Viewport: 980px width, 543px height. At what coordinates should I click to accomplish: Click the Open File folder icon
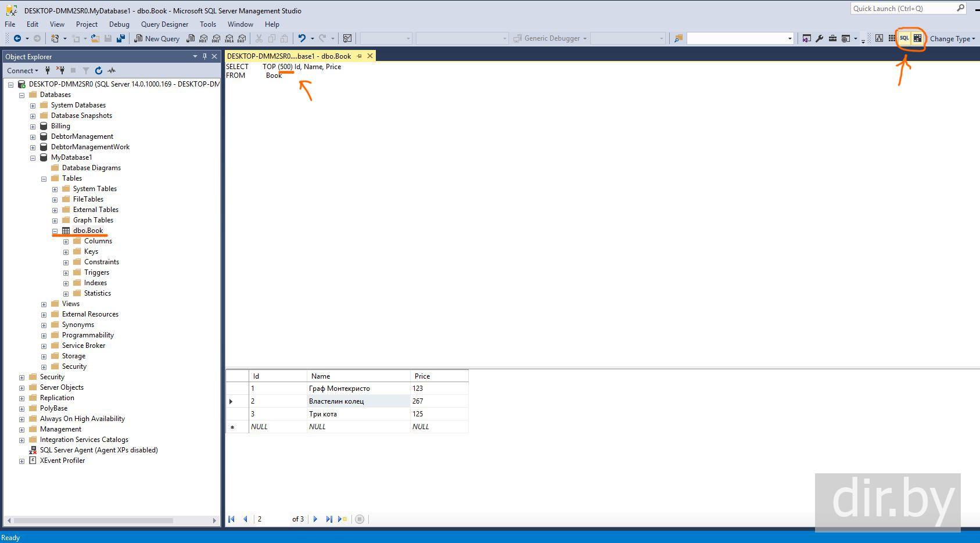[x=95, y=38]
